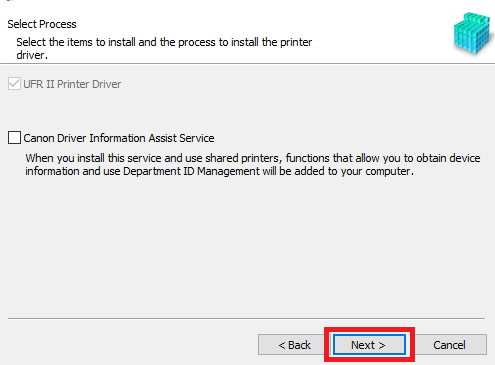Click the teal cube installer icon
495x365 pixels.
(x=473, y=33)
